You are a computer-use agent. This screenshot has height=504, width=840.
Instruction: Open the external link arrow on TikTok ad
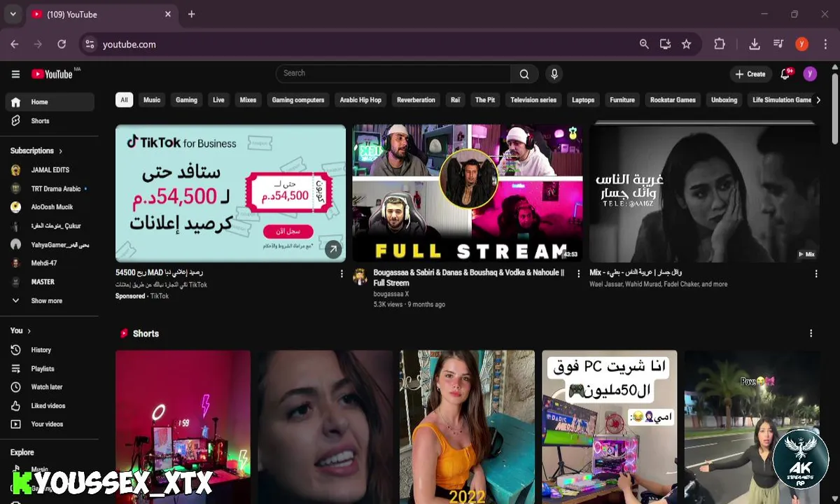pos(333,248)
